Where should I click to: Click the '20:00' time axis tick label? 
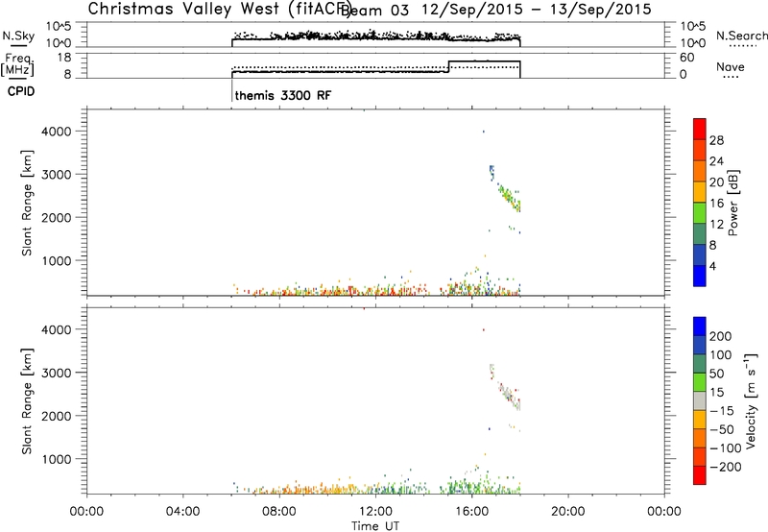pyautogui.click(x=567, y=512)
